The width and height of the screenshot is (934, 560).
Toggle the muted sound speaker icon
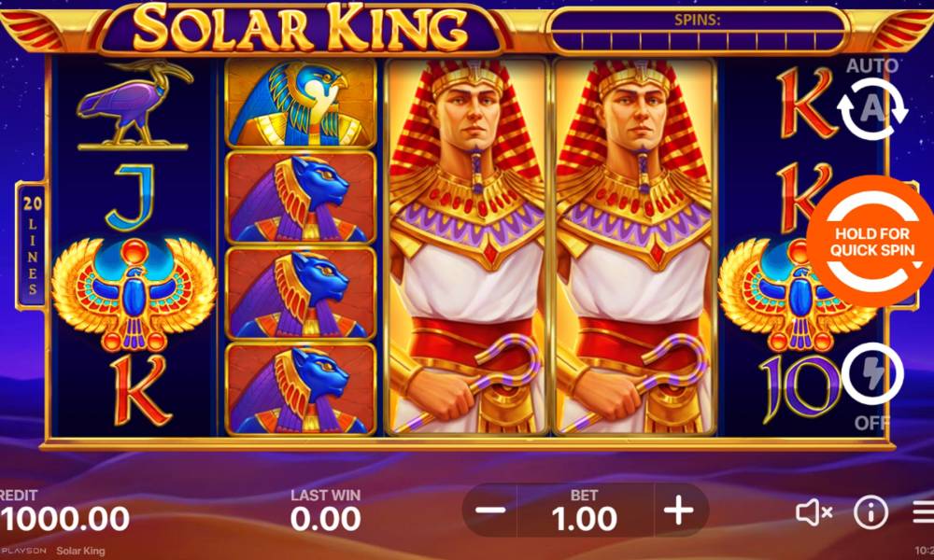tap(814, 512)
